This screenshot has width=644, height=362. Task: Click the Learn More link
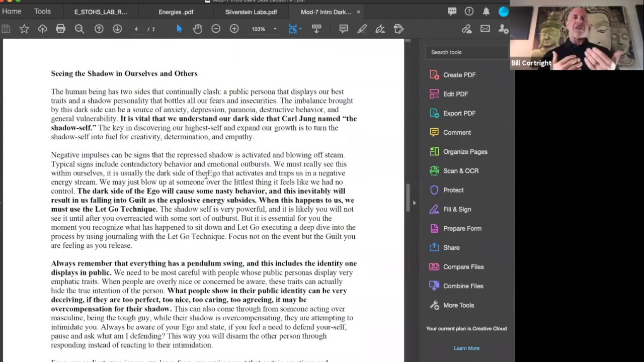click(x=466, y=348)
